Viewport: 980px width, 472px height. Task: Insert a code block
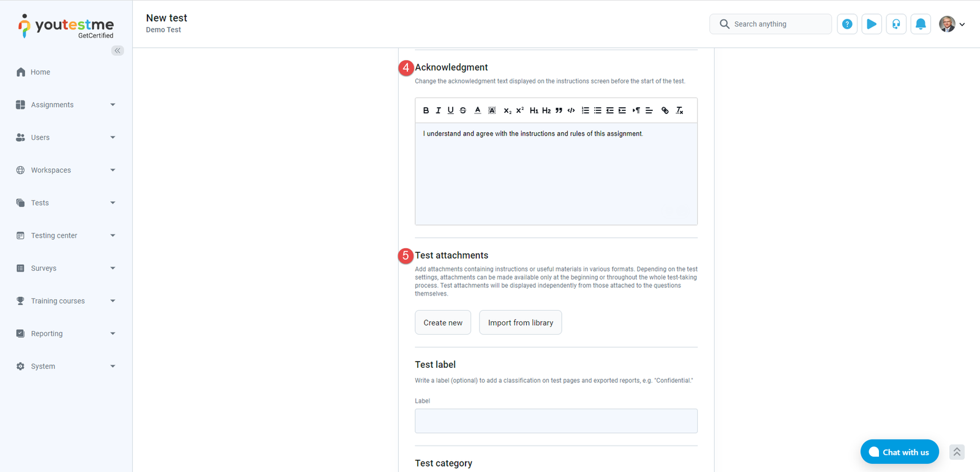pyautogui.click(x=571, y=110)
